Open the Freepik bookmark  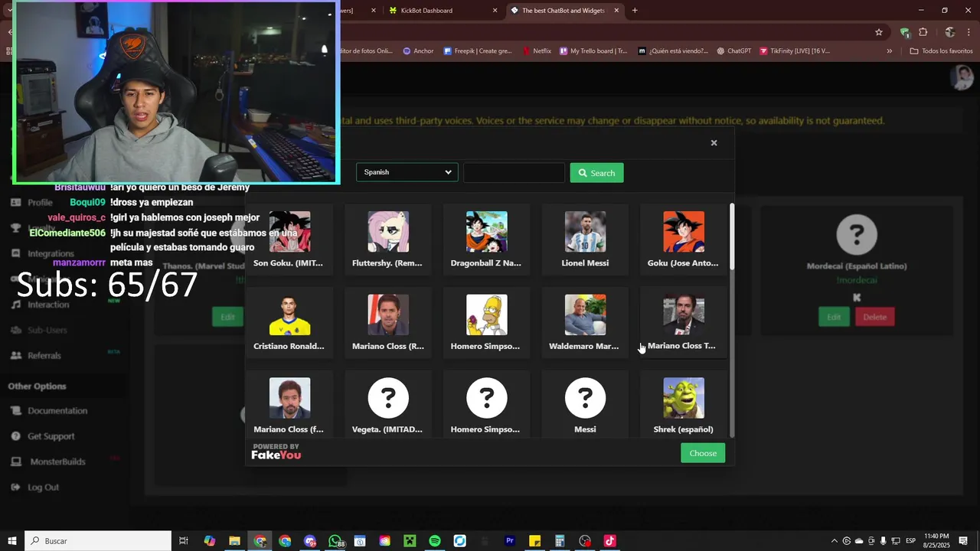[x=477, y=51]
